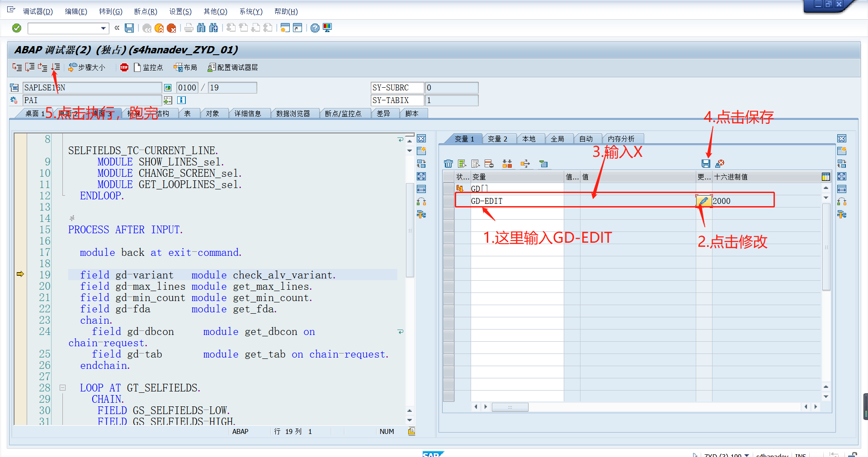Click the 变量 column header

point(517,177)
